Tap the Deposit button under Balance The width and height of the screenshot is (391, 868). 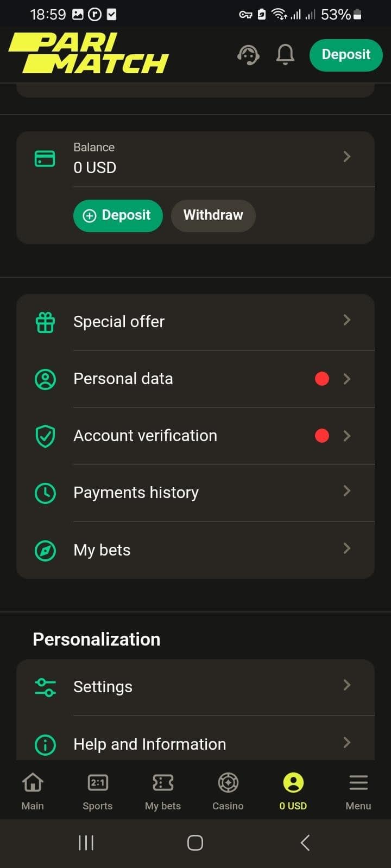coord(118,215)
